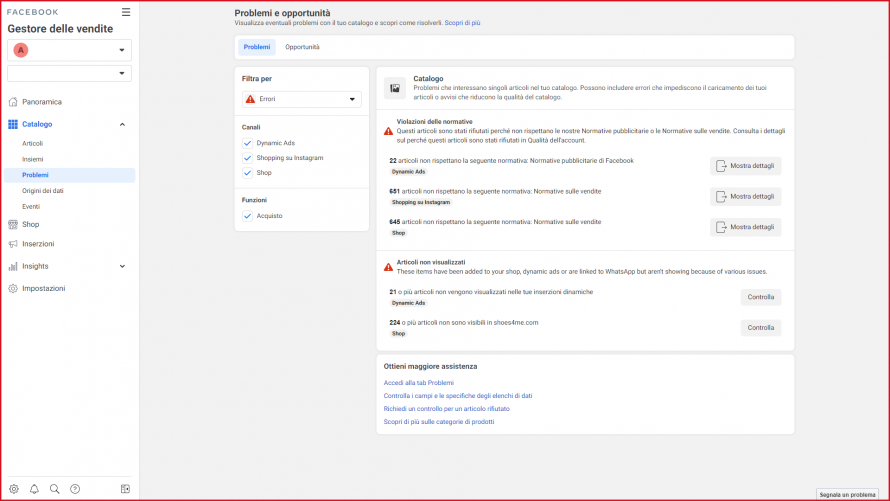Open the Errori filter dropdown
The image size is (890, 501).
(301, 99)
